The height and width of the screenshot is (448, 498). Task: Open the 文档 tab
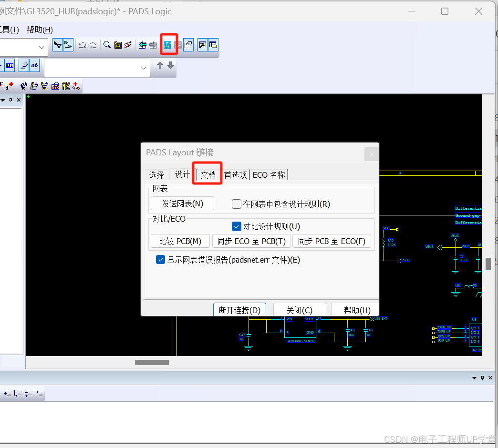tap(208, 175)
